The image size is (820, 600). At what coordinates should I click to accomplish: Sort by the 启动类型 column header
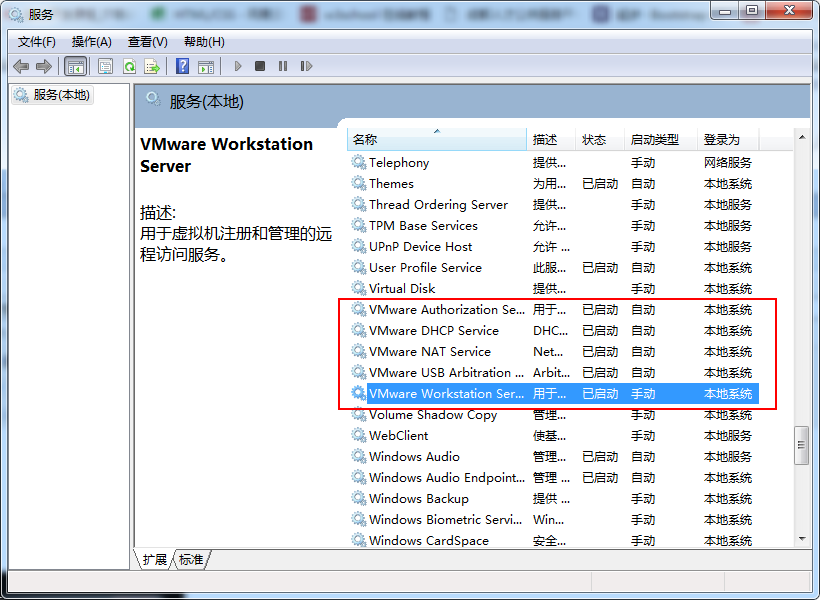(x=660, y=140)
